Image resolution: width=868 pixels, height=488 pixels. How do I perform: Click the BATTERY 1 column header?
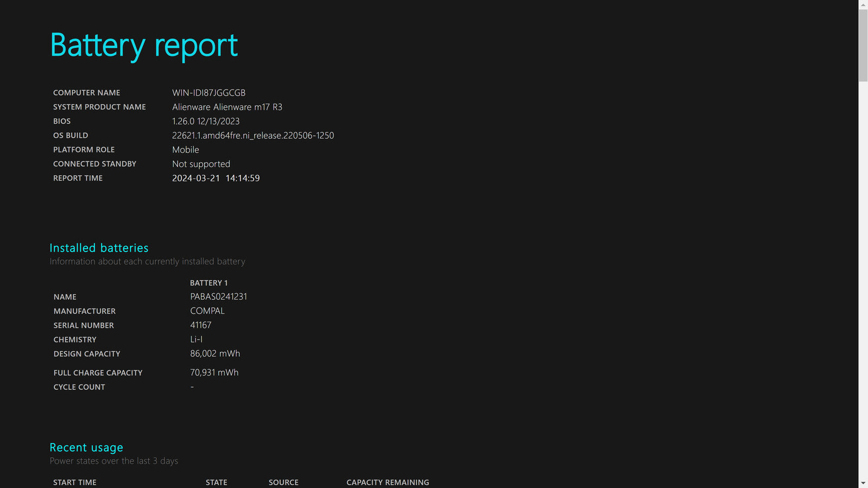(x=209, y=283)
